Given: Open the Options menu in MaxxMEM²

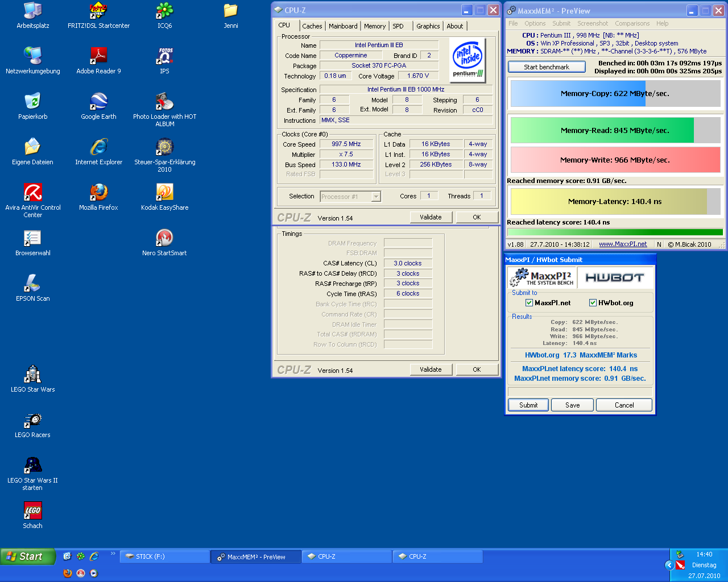Looking at the screenshot, I should click(x=535, y=23).
